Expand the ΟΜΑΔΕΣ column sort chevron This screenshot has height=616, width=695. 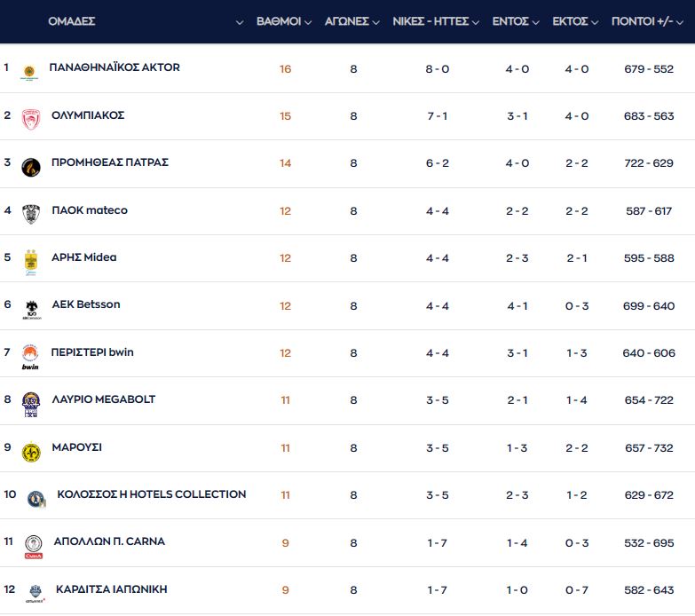[x=240, y=22]
